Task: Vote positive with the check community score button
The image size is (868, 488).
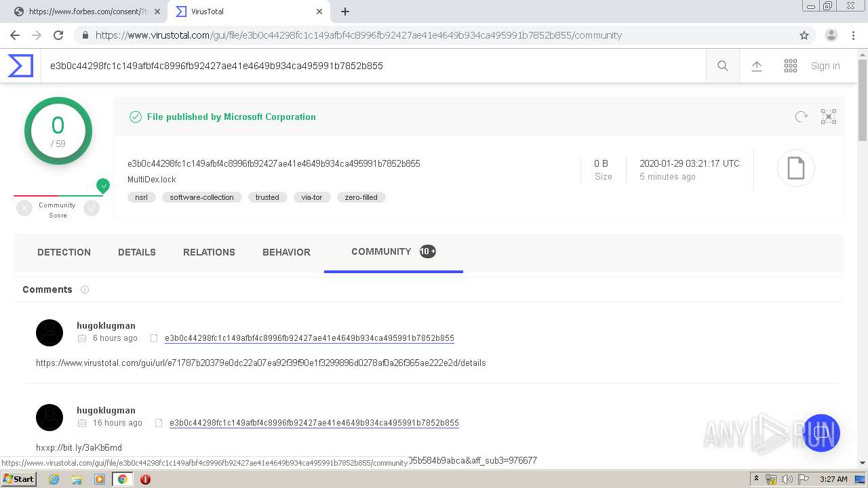Action: coord(92,209)
